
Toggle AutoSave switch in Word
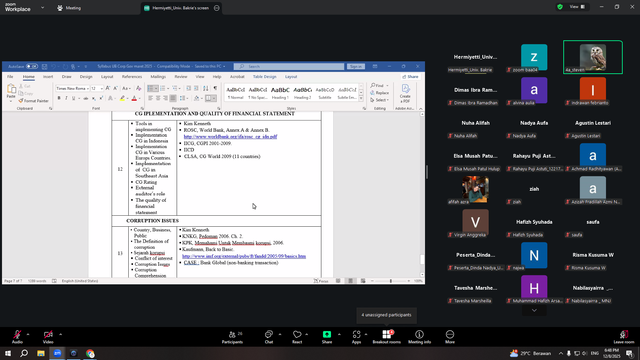32,66
